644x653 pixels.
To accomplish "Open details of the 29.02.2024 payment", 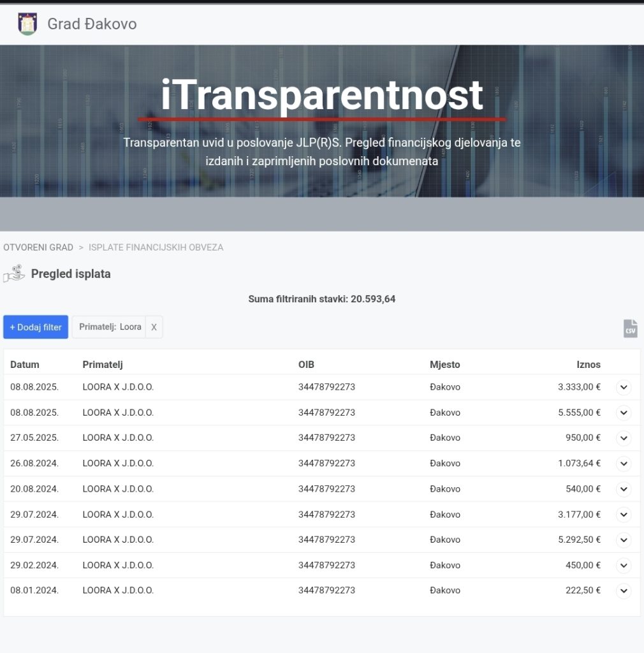I will coord(624,566).
